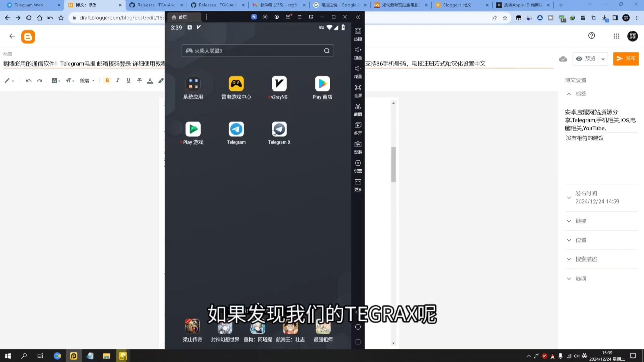The image size is (644, 362).
Task: Switch to Telegram Web browser tab
Action: point(33,5)
